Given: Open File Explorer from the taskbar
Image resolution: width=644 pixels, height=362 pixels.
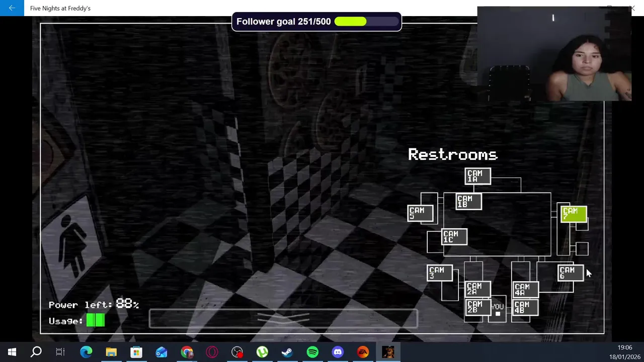Looking at the screenshot, I should pyautogui.click(x=111, y=352).
